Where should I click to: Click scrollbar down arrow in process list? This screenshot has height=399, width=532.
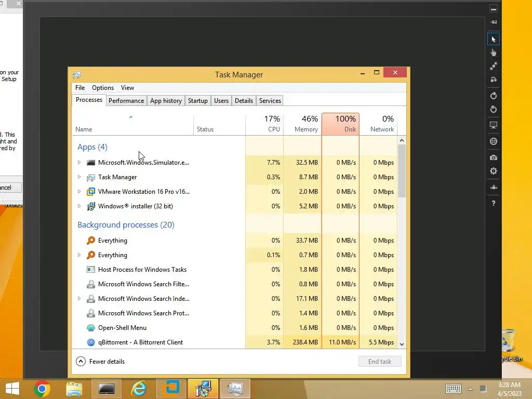coord(402,344)
